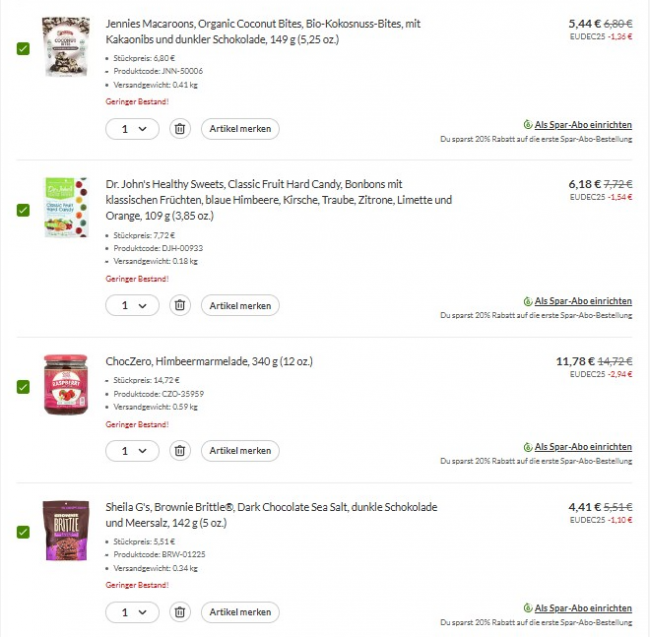Save Sheila G's Brownie Brittle with Artikel merken
The width and height of the screenshot is (650, 637).
click(240, 612)
